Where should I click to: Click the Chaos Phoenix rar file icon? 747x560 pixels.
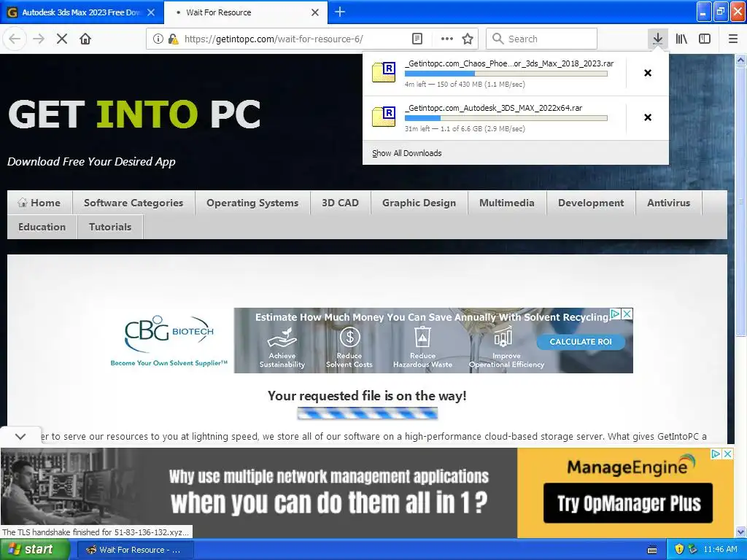[384, 72]
